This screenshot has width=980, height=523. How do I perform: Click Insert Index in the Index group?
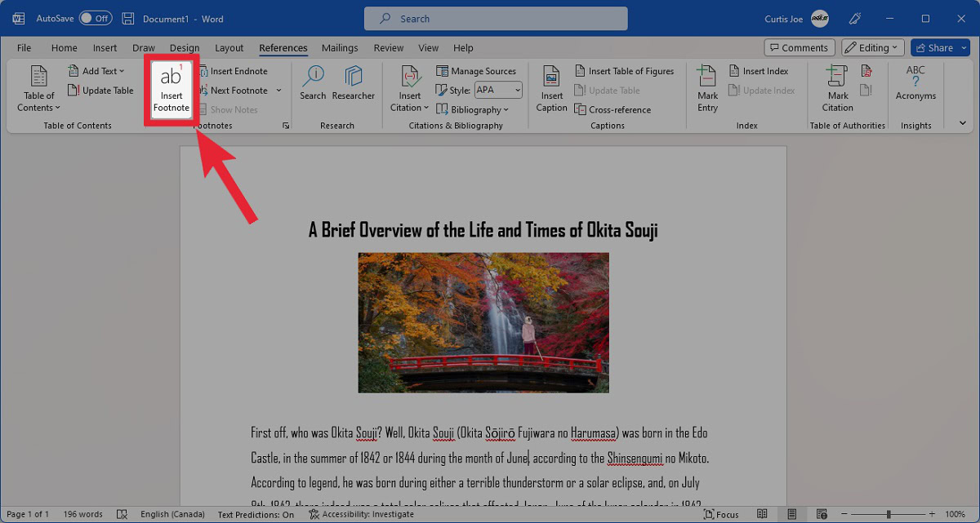(x=760, y=71)
